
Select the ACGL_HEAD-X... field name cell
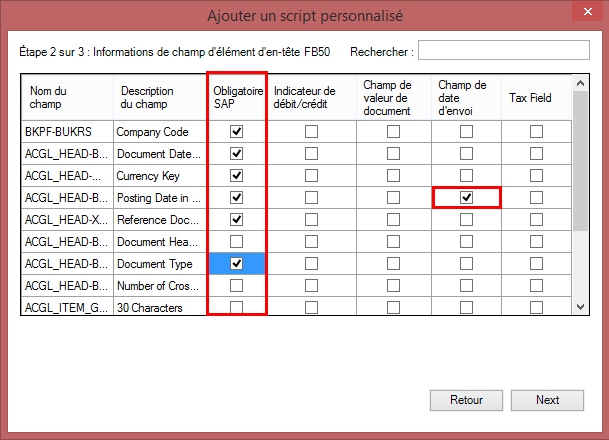67,220
